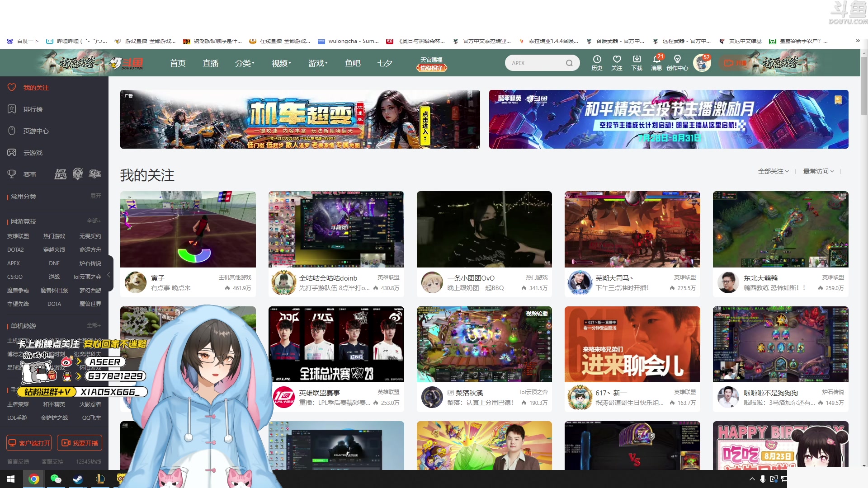Click the Windows Start button
This screenshot has width=868, height=488.
(11, 479)
